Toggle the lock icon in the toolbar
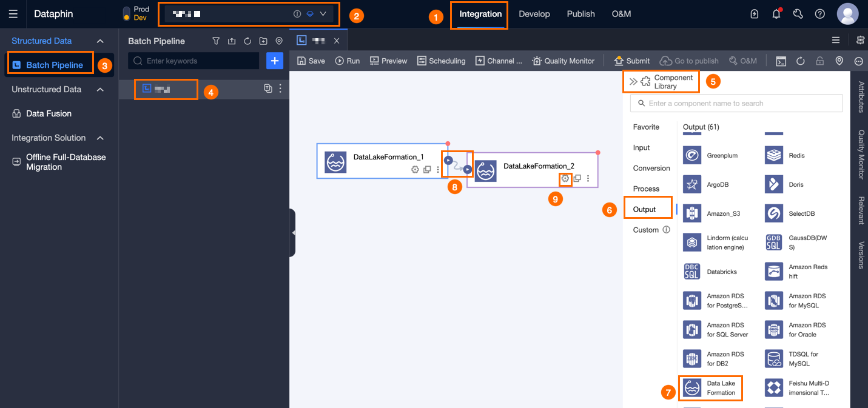The image size is (868, 408). pos(819,61)
